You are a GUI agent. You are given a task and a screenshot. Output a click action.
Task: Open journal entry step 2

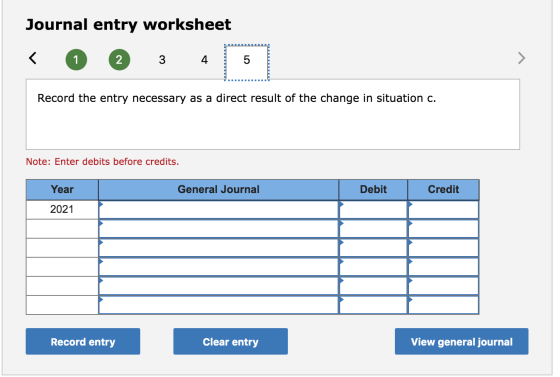click(119, 60)
